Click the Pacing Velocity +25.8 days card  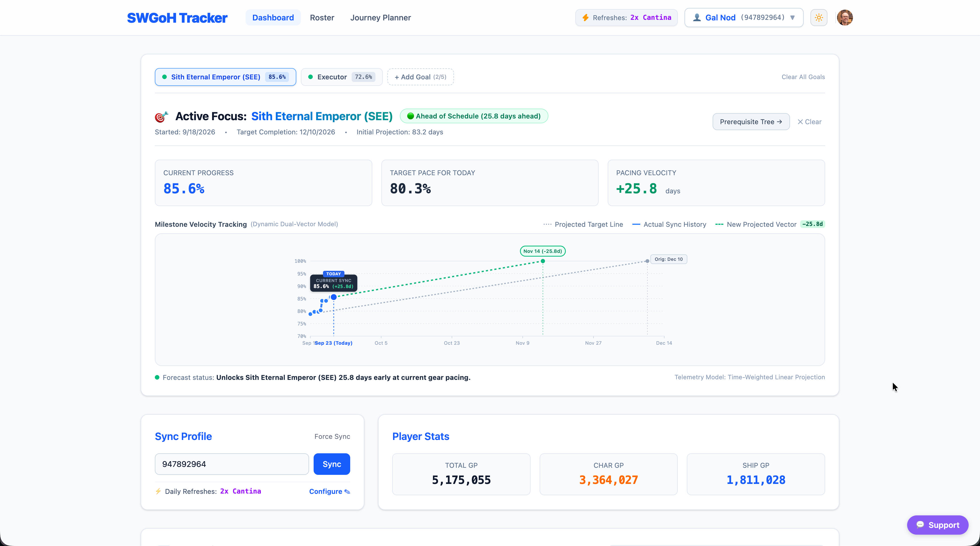[716, 183]
